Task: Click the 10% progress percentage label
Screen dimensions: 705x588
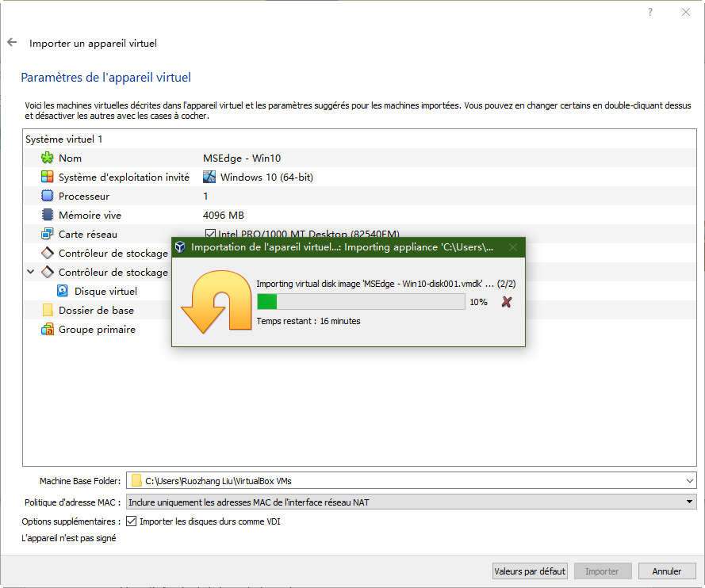Action: [x=479, y=302]
